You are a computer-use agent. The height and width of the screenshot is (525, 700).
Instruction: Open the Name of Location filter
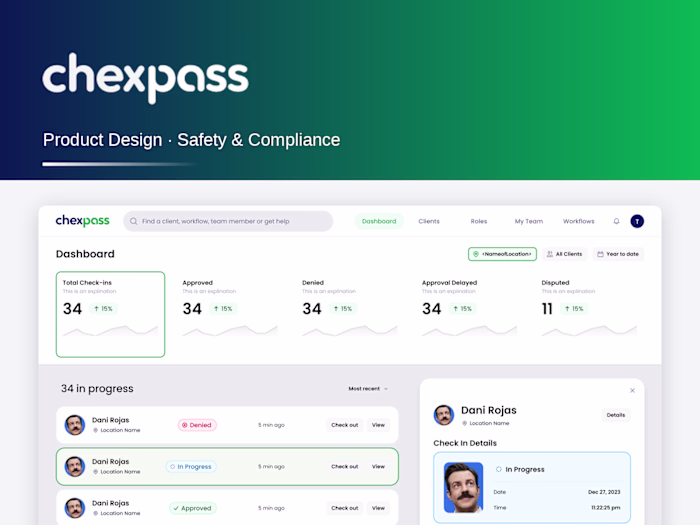click(502, 254)
